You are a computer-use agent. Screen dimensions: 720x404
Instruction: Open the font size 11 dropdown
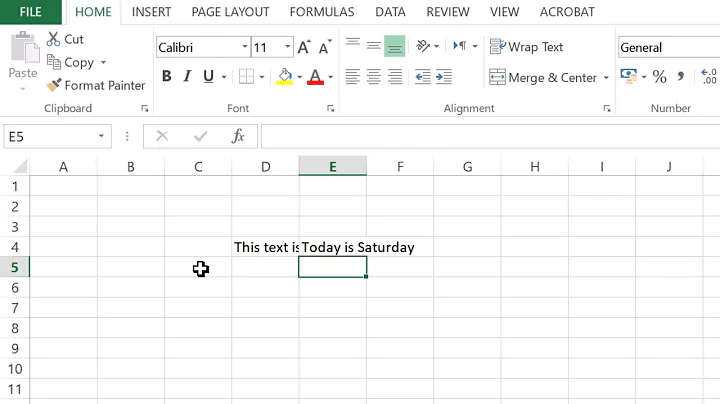(287, 47)
